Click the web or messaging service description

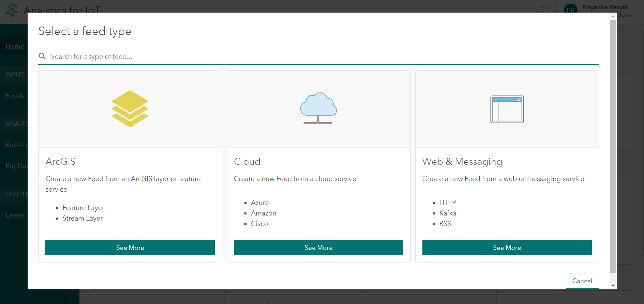click(x=503, y=179)
